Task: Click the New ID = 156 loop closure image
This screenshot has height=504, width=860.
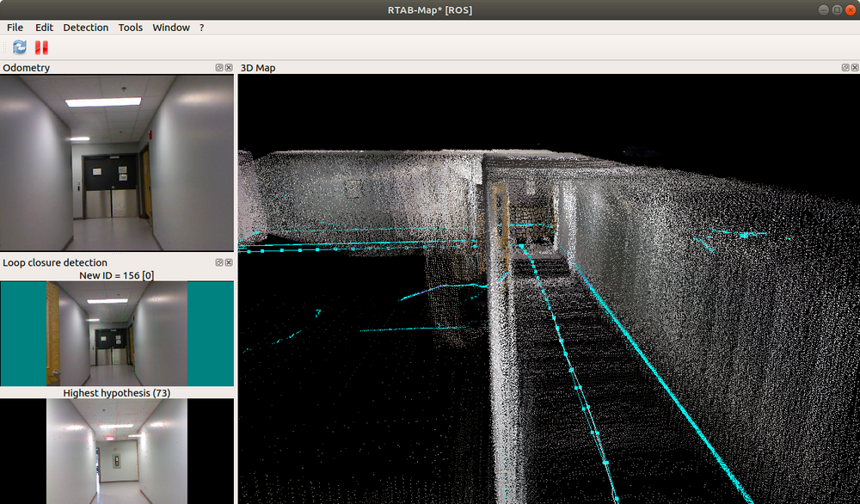Action: point(117,334)
